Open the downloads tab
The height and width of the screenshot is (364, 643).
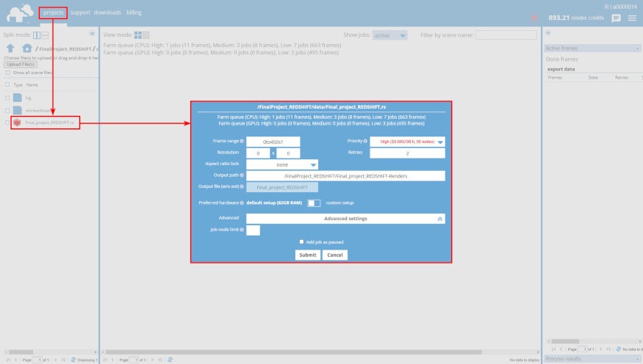107,12
